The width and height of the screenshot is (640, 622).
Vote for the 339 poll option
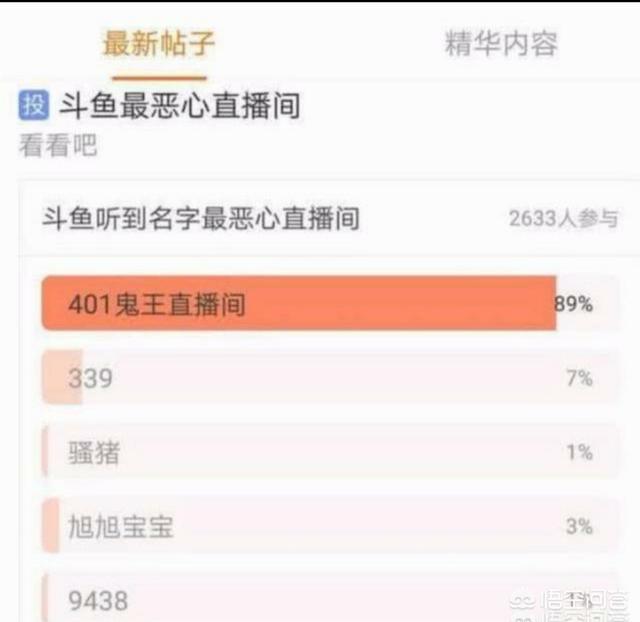tap(331, 378)
